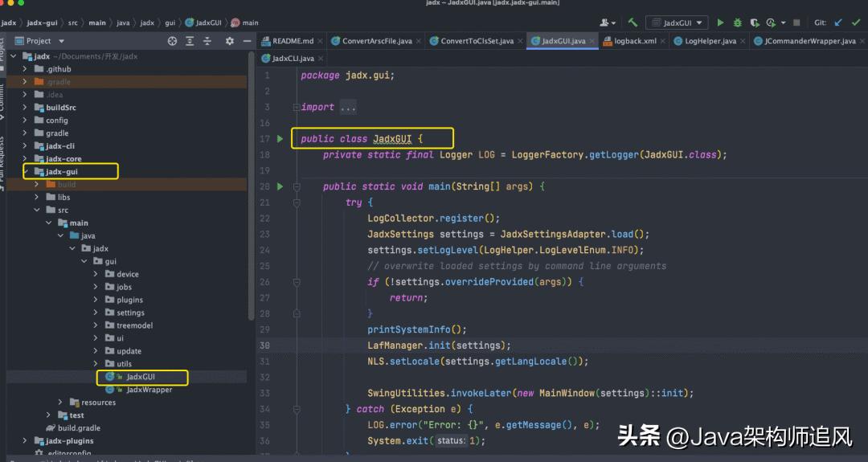Collapse the gui package
868x462 pixels.
point(84,261)
